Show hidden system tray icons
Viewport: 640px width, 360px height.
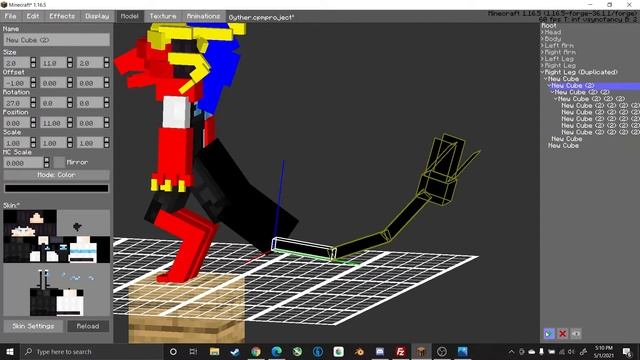(511, 351)
